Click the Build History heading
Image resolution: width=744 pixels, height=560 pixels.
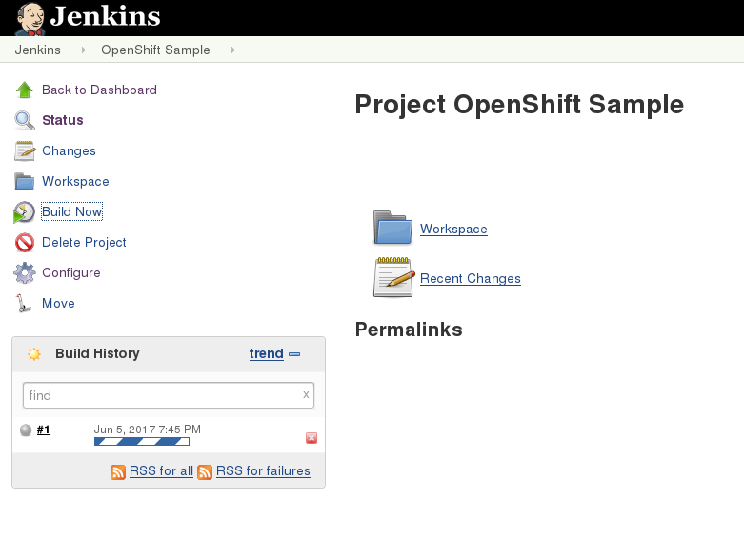click(97, 353)
